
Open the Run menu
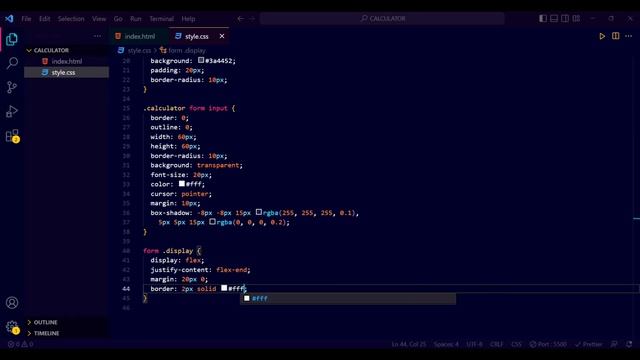[x=136, y=18]
